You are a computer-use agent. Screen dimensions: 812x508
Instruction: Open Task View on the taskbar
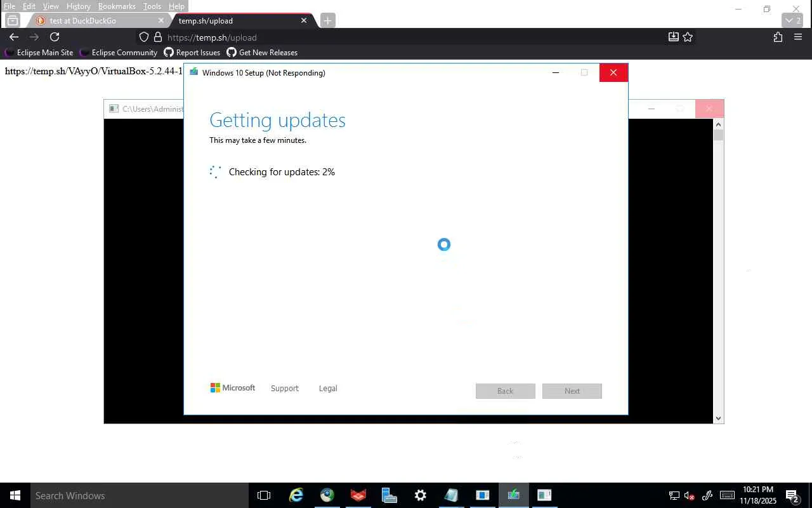click(264, 495)
